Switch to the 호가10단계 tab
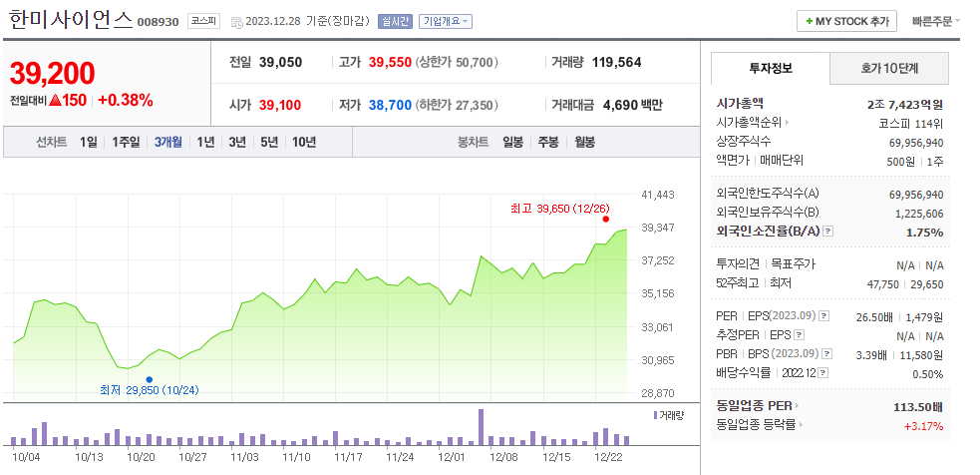This screenshot has width=980, height=475. pos(889,68)
